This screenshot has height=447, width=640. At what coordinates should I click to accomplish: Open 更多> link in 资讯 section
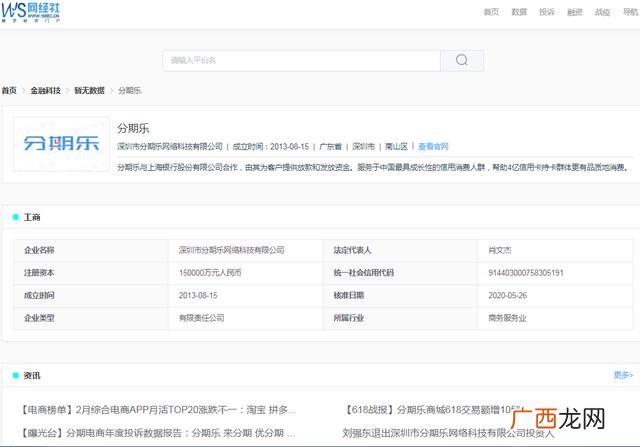[623, 375]
